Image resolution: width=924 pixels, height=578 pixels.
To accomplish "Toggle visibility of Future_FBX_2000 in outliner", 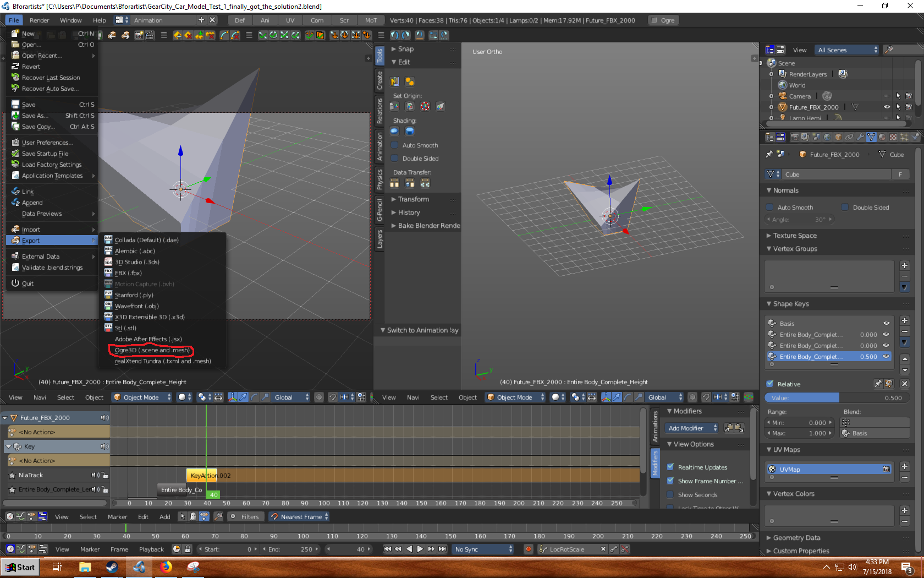I will (887, 107).
